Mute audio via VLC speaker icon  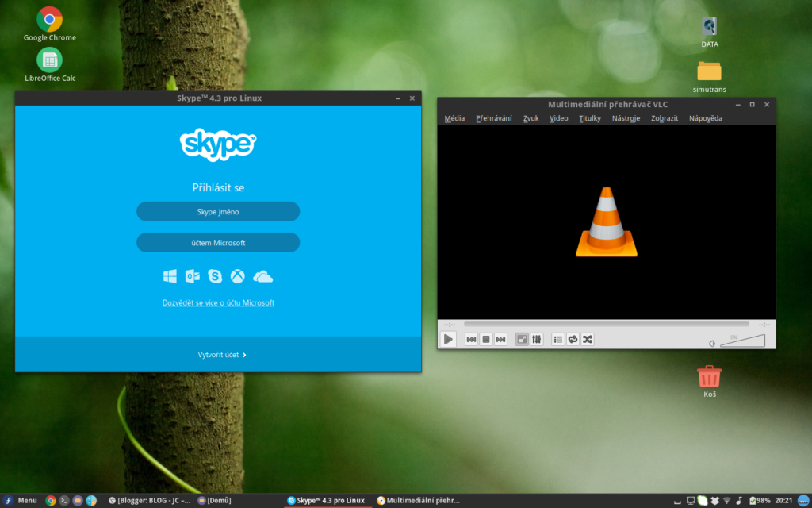(x=712, y=343)
